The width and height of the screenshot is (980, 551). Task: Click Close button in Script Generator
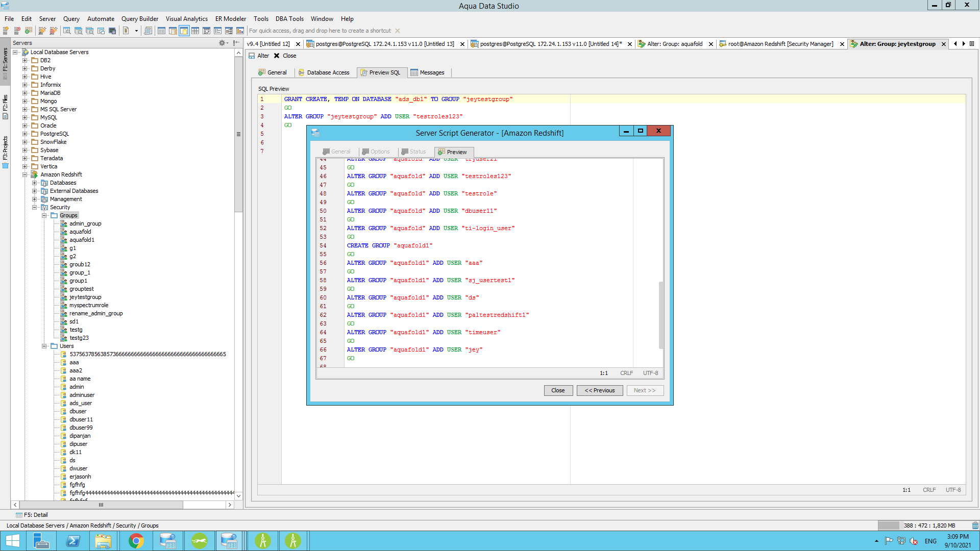(x=558, y=390)
